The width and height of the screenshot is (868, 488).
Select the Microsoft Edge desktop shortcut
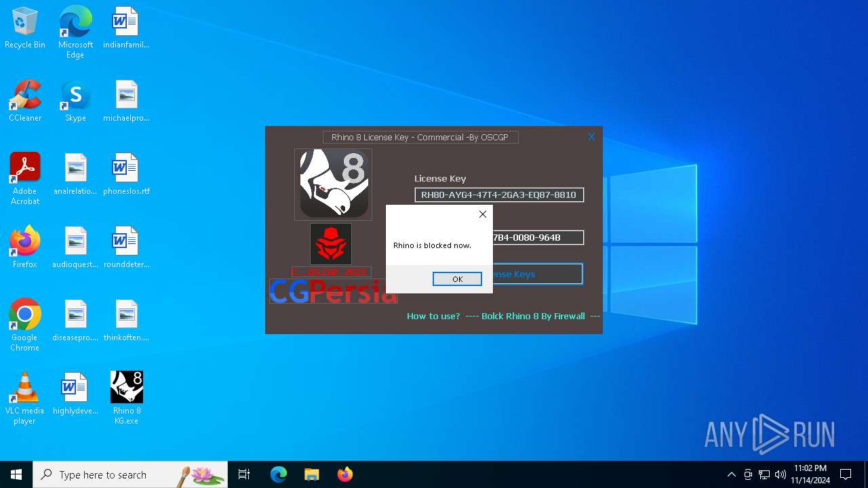coord(75,33)
